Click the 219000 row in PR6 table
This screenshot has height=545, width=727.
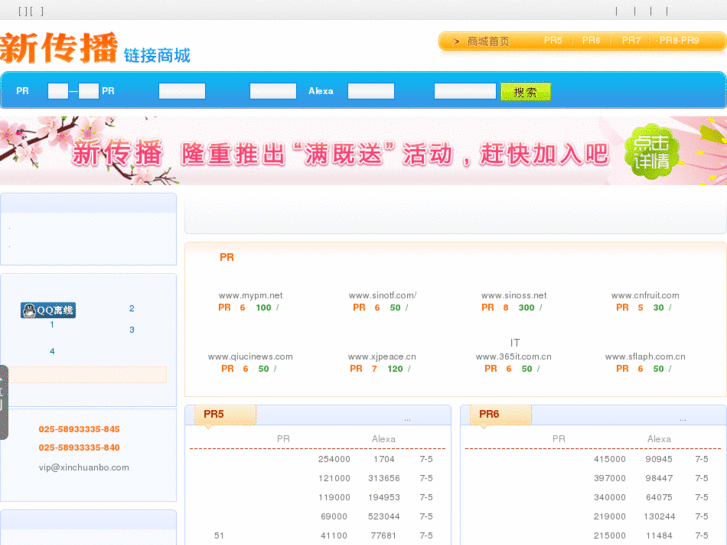click(593, 516)
